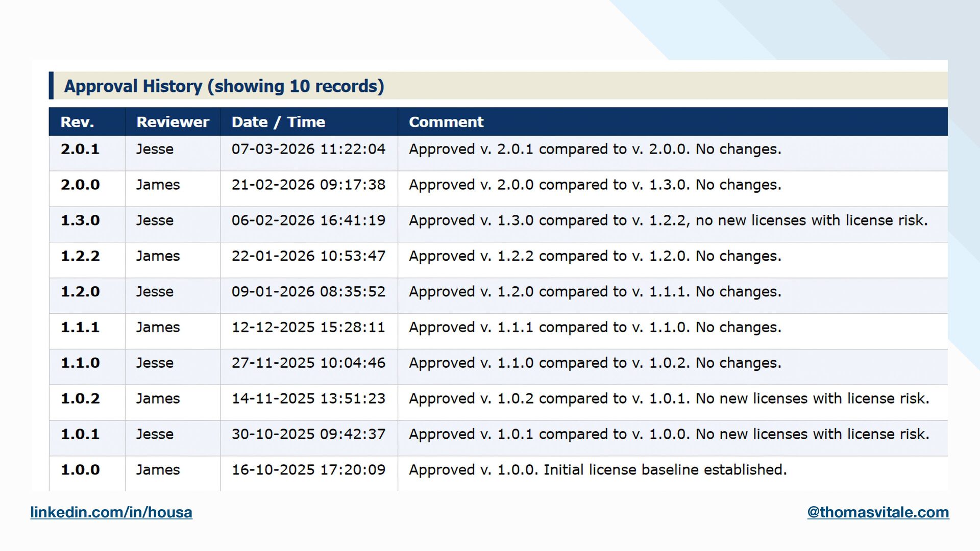The image size is (980, 551).
Task: Select the date 27-11-2025 10:04:46
Action: point(308,363)
